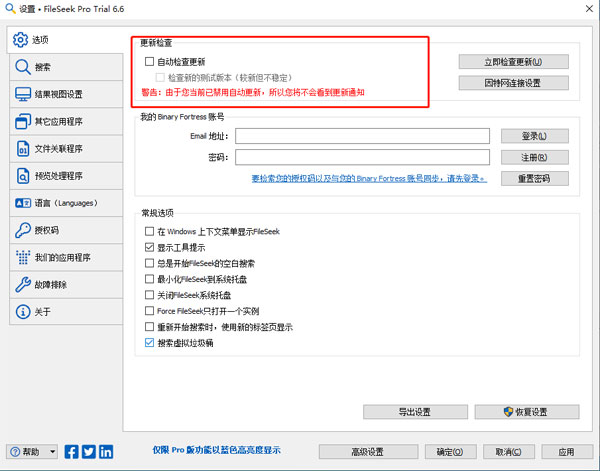Select the 其它应用程序 tab
This screenshot has width=600, height=471.
[66, 121]
